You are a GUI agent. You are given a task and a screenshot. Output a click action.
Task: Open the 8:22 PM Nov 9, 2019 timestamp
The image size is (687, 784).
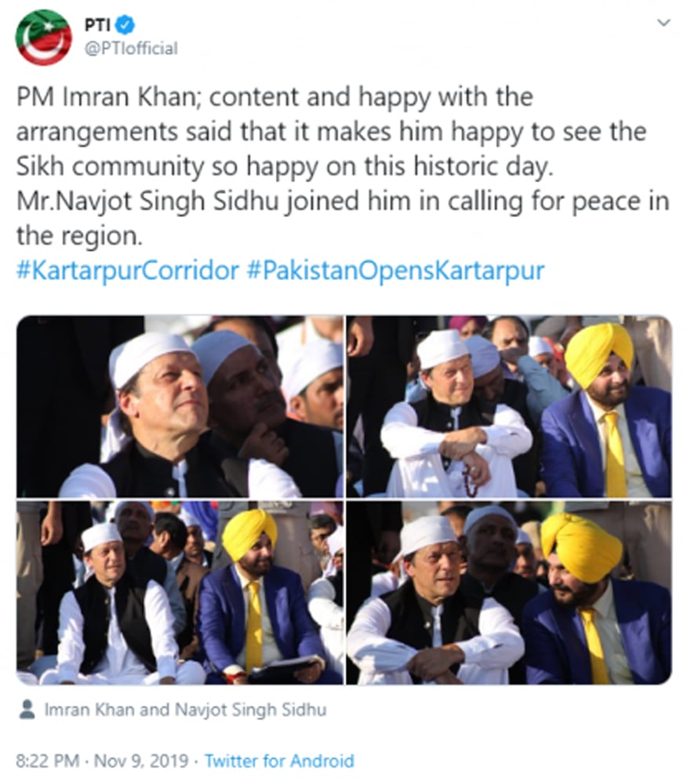(x=101, y=761)
